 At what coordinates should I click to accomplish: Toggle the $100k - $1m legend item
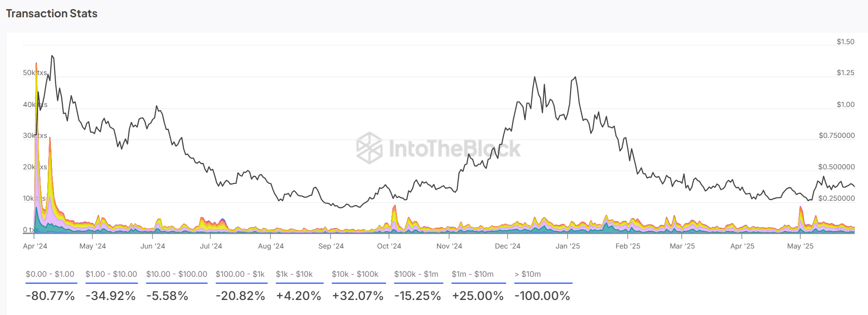coord(416,274)
